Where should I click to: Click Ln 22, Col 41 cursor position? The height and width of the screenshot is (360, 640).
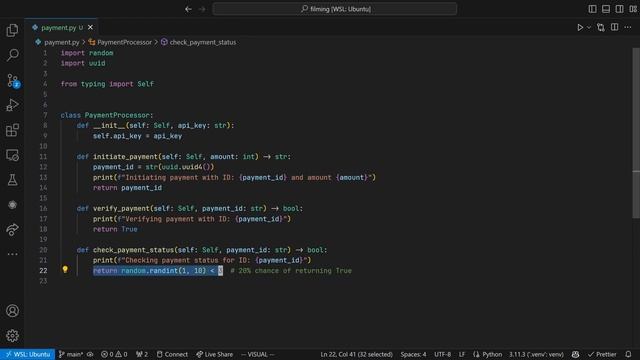coord(356,354)
